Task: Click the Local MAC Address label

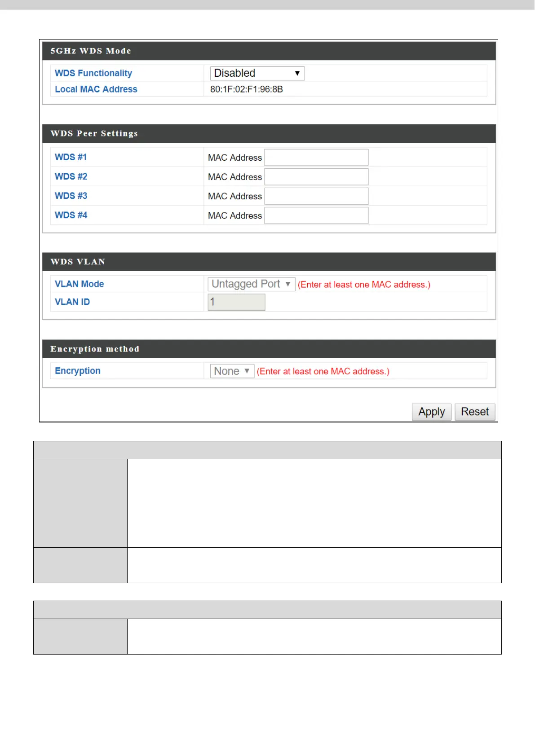Action: tap(96, 89)
